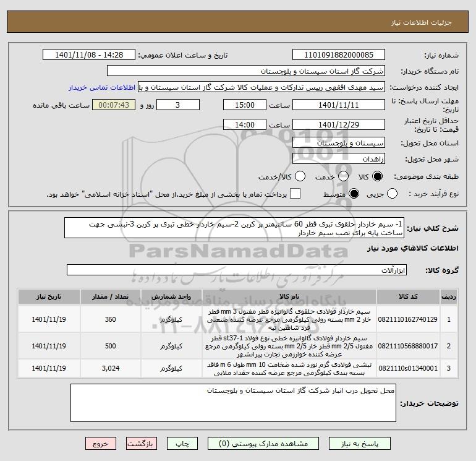Click the پاسخ به نیاز button
Image resolution: width=476 pixels, height=461 pixels.
[x=360, y=444]
